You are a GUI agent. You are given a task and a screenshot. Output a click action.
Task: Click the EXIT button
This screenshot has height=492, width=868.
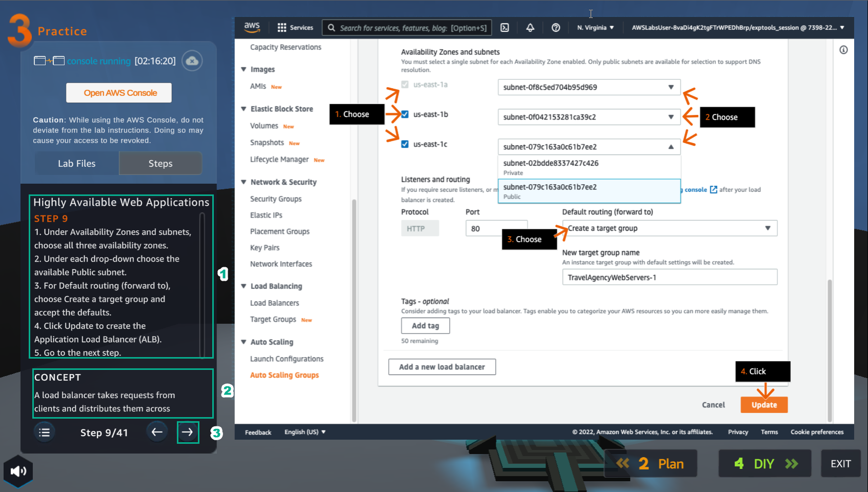(841, 464)
